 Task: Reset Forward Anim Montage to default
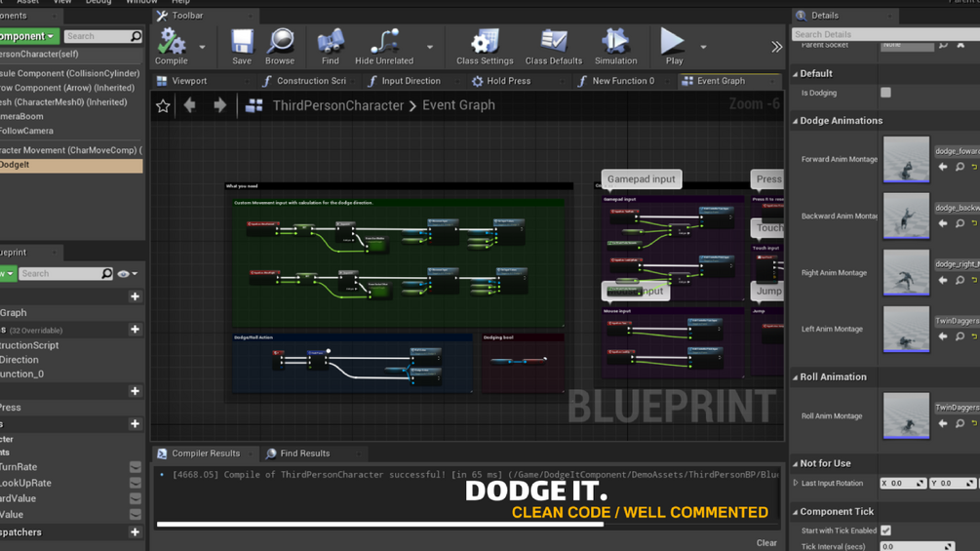[975, 167]
